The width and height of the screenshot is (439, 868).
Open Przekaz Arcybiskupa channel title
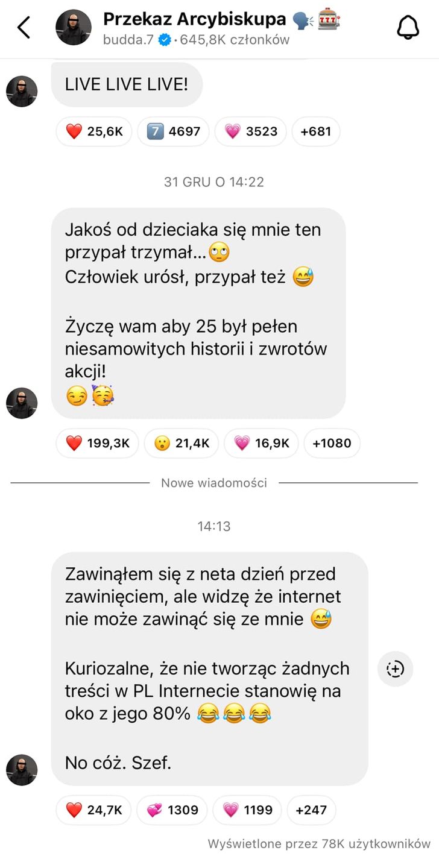coord(195,19)
